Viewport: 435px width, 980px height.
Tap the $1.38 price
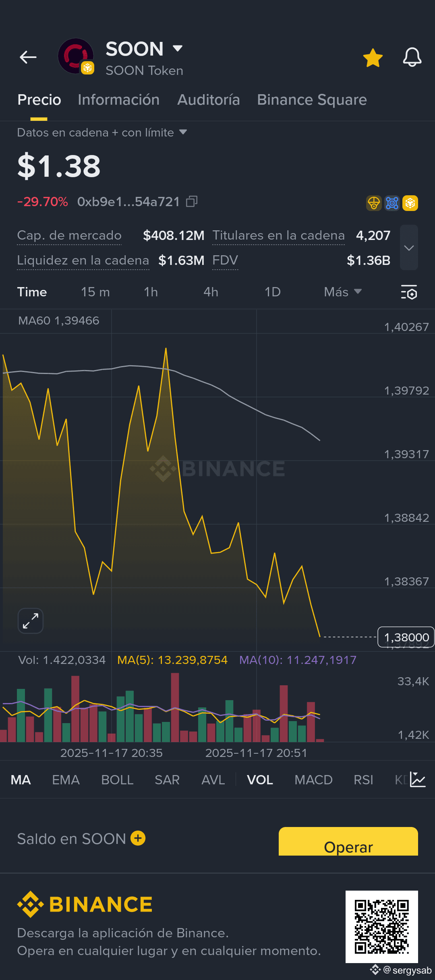pos(59,165)
